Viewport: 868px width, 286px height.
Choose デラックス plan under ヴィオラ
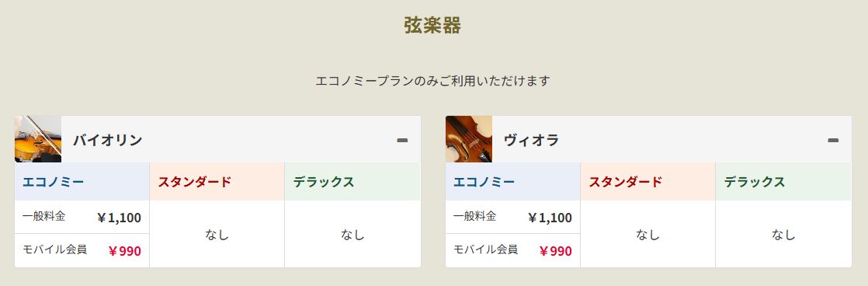click(x=783, y=181)
